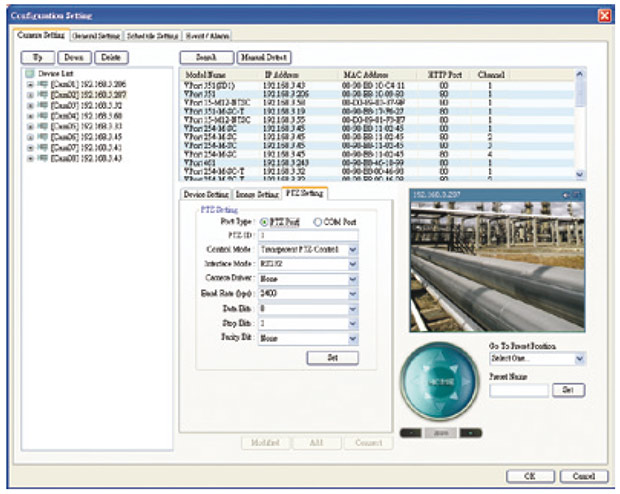Click the Search button

click(206, 58)
